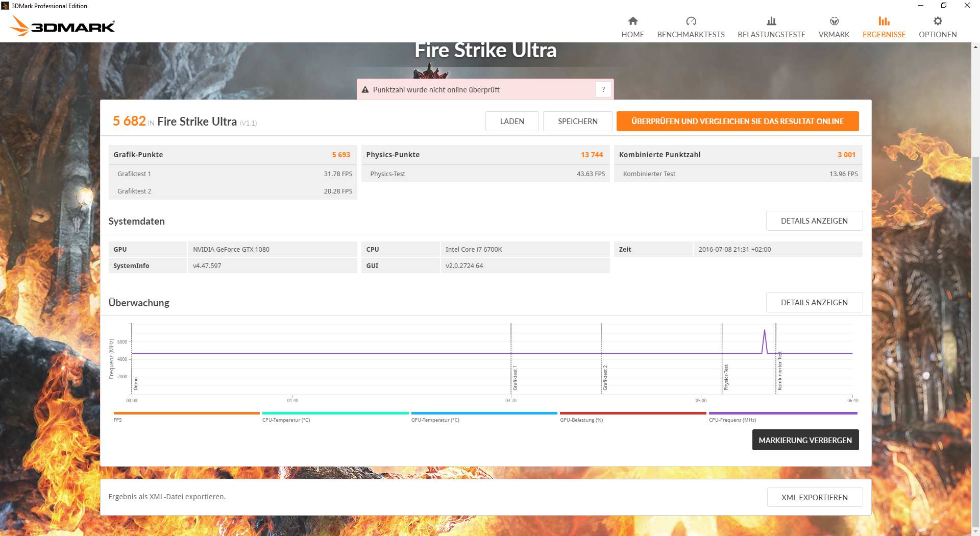Click the 3DMark logo
The height and width of the screenshot is (536, 980).
62,26
